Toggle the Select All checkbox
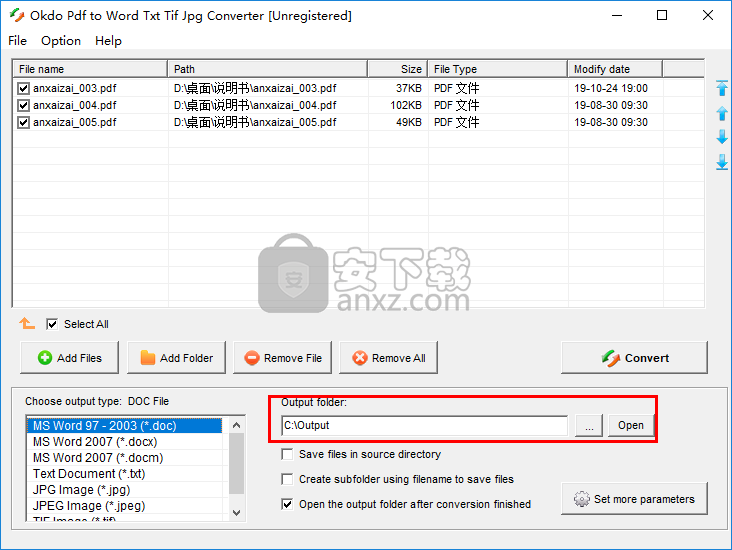The width and height of the screenshot is (732, 550). click(52, 324)
